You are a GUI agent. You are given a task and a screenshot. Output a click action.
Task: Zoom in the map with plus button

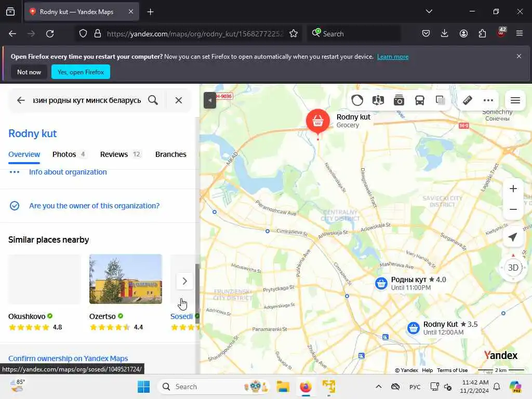point(513,189)
